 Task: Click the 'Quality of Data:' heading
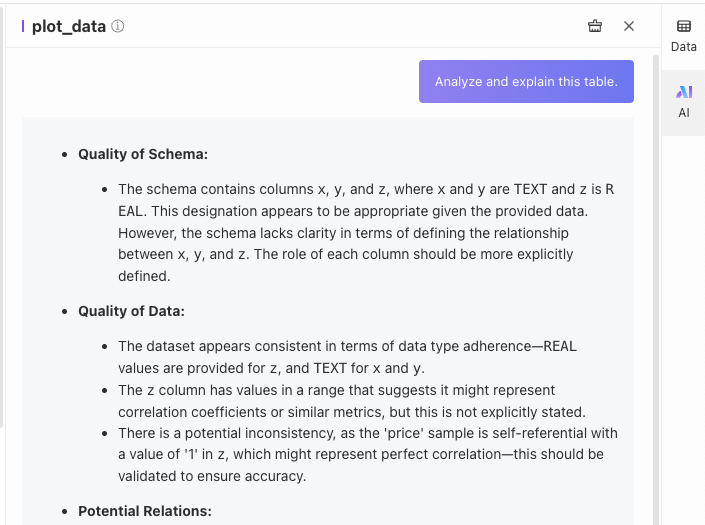131,311
